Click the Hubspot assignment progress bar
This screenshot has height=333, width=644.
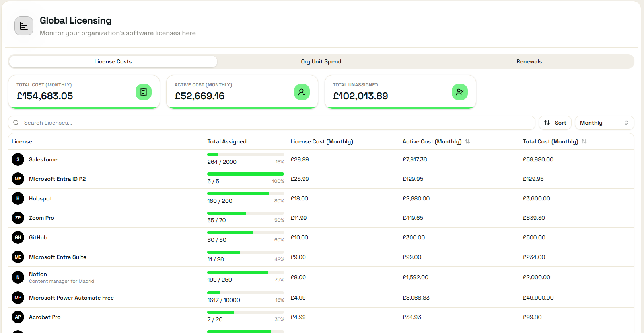(x=245, y=194)
